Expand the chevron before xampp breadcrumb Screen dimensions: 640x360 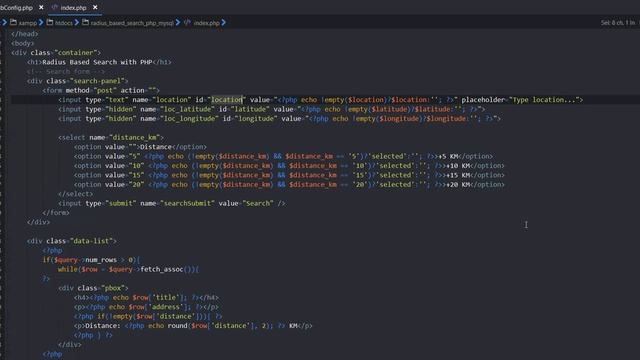5,22
